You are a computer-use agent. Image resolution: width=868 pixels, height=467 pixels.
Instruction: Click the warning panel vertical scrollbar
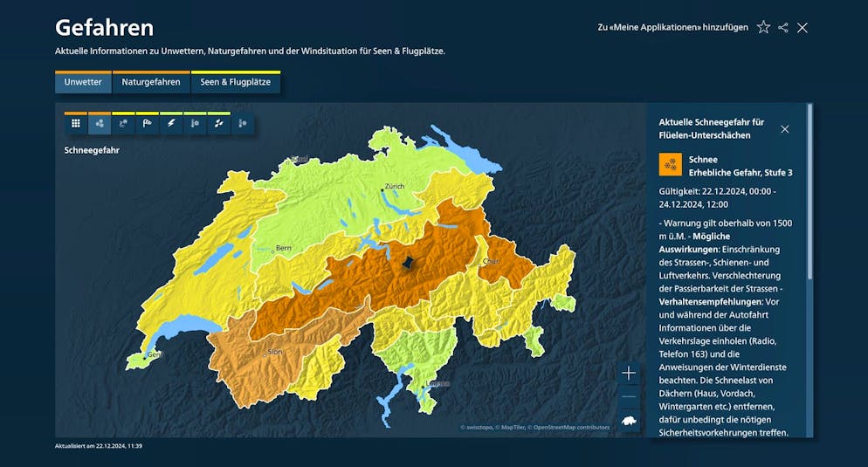click(809, 192)
